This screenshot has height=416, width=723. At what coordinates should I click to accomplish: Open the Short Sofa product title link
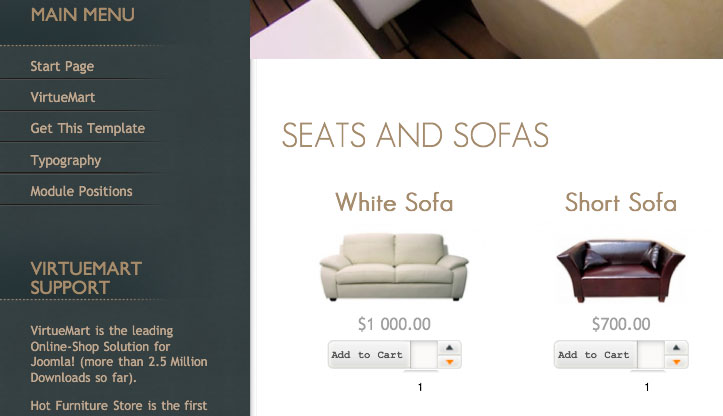click(621, 202)
